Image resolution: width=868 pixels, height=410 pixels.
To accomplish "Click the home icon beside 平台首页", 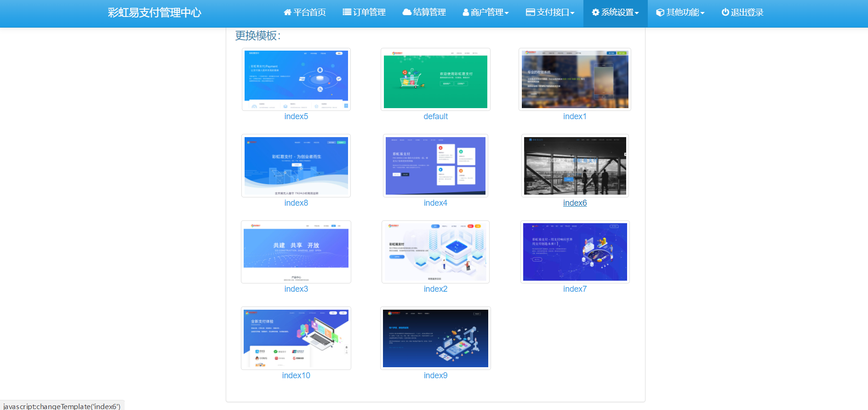I will point(287,12).
